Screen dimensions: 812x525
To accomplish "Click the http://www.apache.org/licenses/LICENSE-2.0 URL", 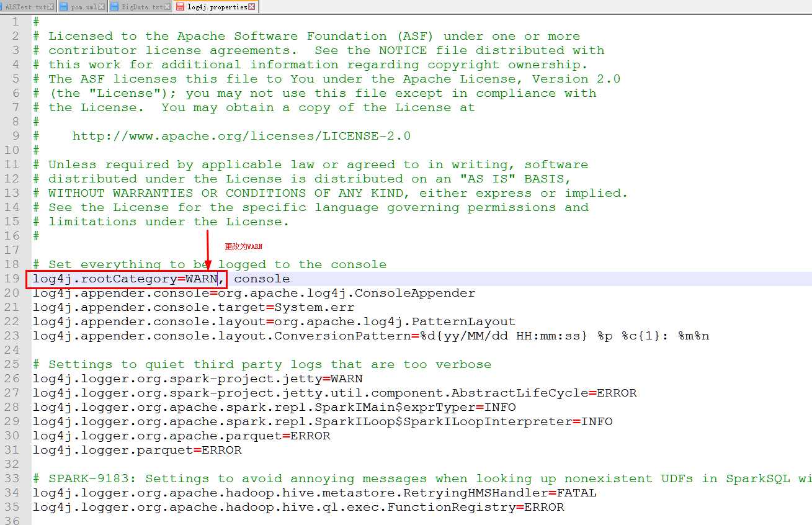I will [x=241, y=136].
